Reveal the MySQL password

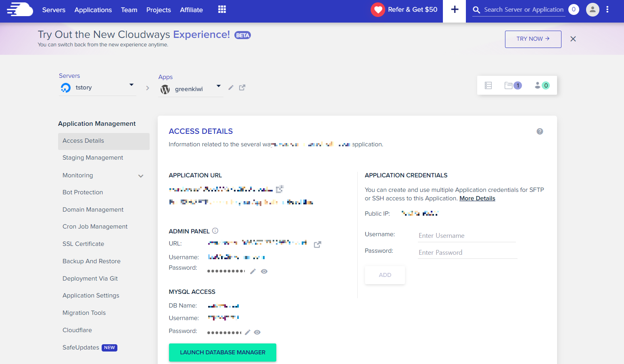point(257,332)
